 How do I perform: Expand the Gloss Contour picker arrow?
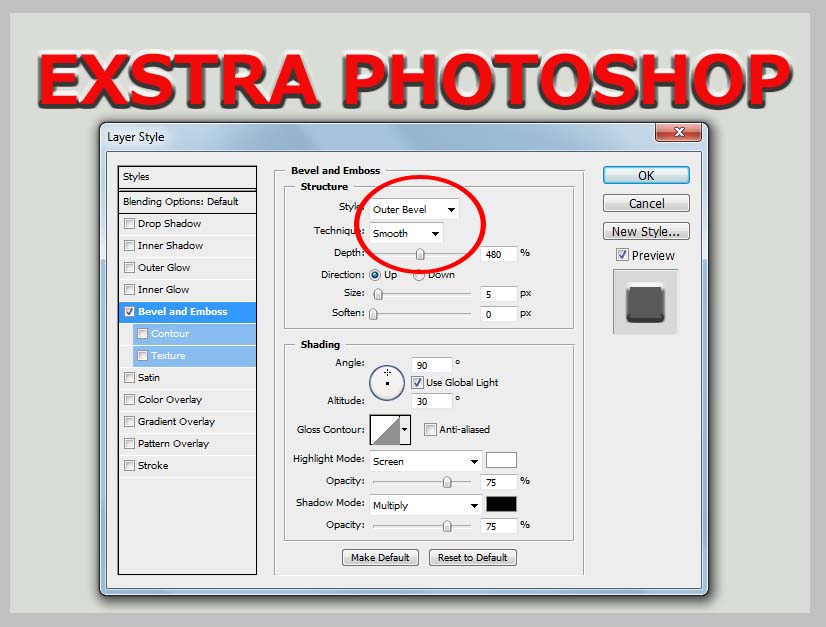(x=405, y=429)
